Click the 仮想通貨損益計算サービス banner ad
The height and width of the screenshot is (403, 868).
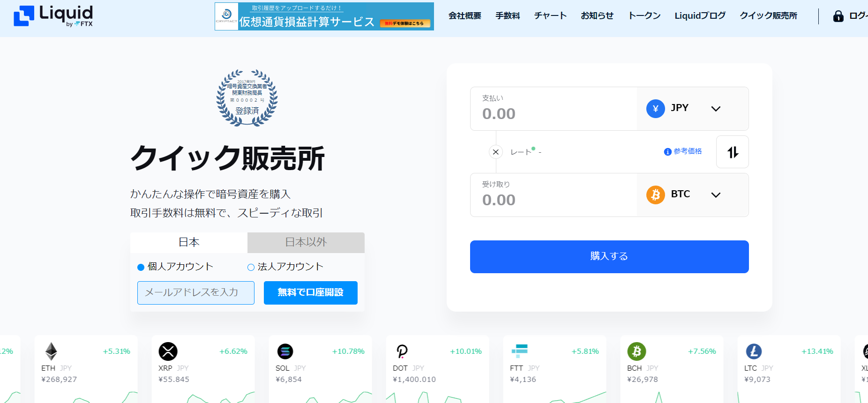coord(324,16)
